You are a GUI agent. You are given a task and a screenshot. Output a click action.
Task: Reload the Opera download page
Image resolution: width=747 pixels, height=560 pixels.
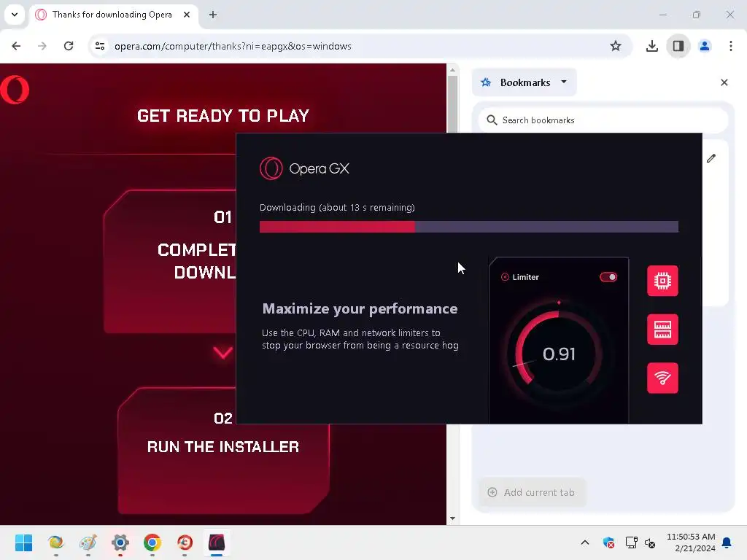tap(69, 46)
